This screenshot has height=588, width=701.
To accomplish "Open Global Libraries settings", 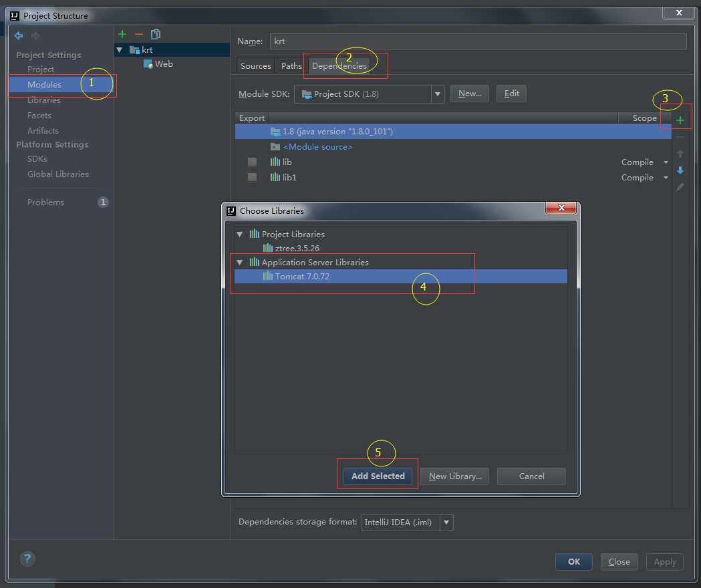I will 58,174.
